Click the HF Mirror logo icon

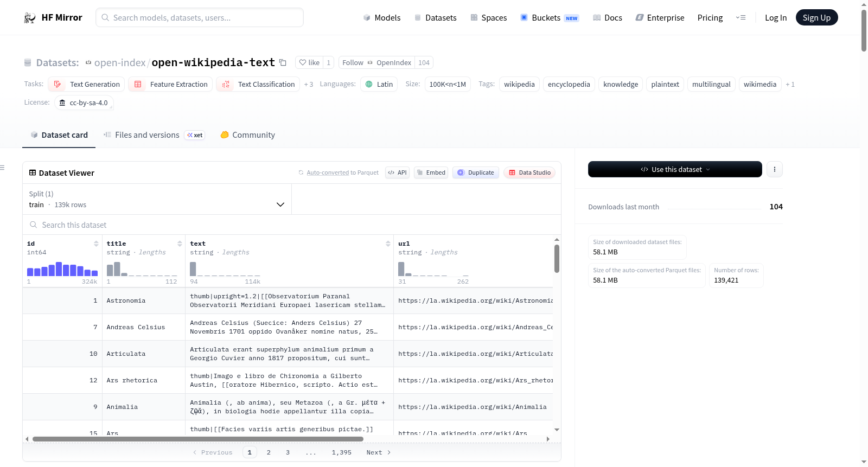point(29,18)
